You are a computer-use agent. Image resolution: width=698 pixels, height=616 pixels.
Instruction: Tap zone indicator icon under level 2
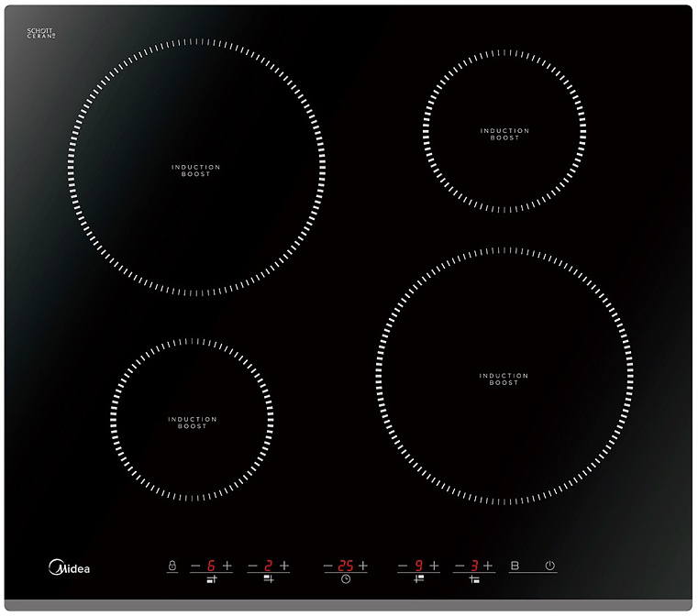tap(269, 578)
